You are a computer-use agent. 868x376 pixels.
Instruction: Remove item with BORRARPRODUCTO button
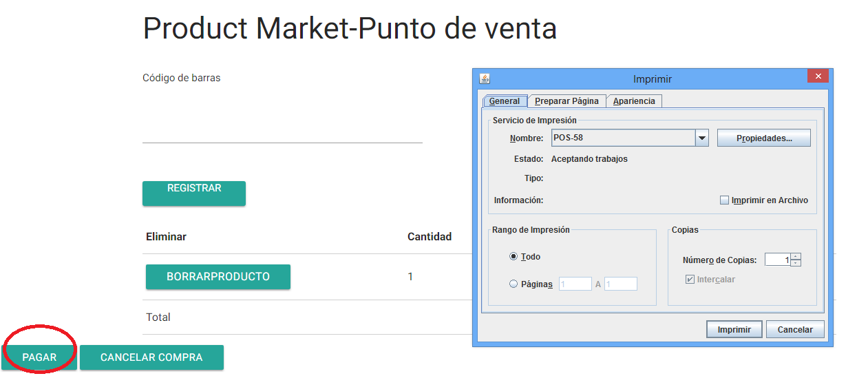coord(218,277)
